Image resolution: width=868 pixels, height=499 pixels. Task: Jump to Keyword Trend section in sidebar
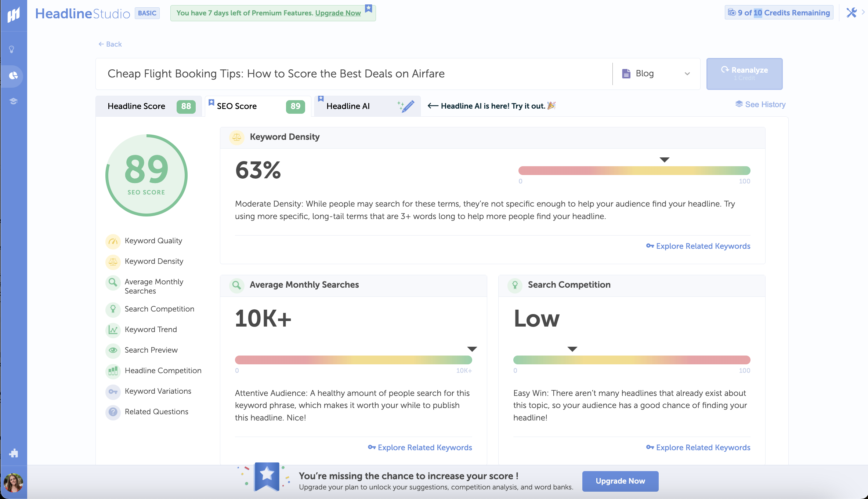[151, 329]
